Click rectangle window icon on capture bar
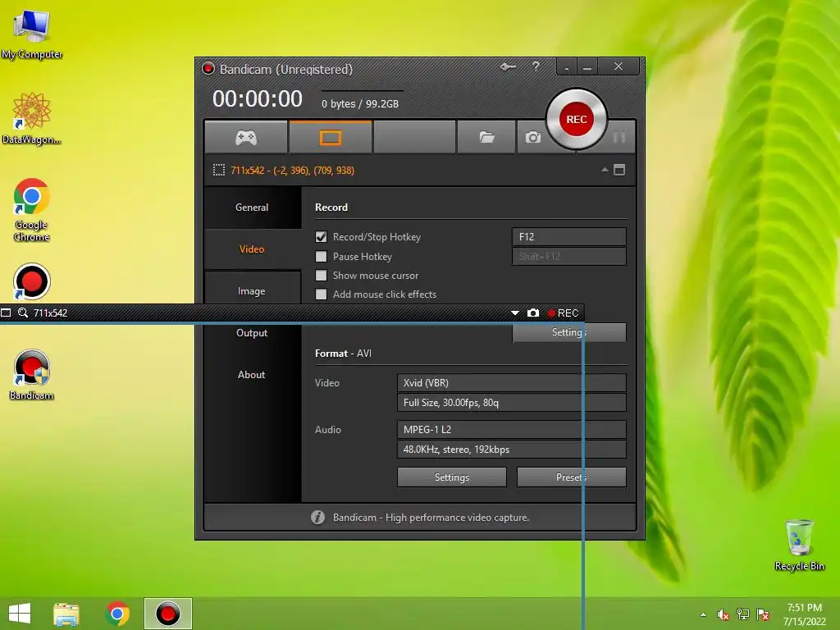 tap(6, 313)
